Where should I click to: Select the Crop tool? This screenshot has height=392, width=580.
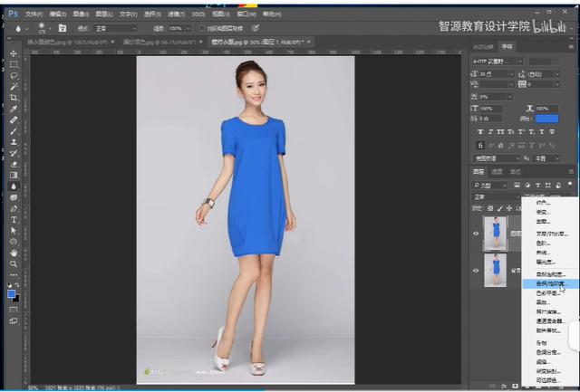[x=14, y=98]
